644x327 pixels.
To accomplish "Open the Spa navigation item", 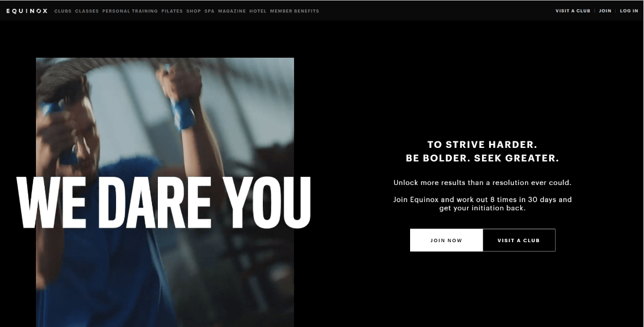I will pyautogui.click(x=210, y=11).
